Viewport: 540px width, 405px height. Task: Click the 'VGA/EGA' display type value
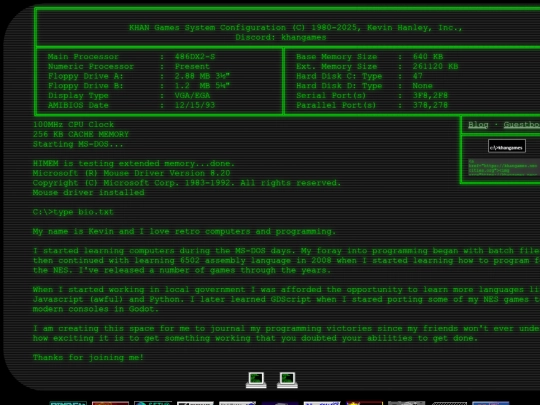(192, 95)
